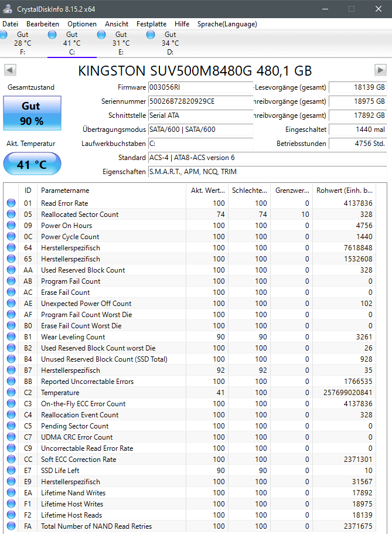Image resolution: width=392 pixels, height=534 pixels.
Task: Open the Sprache(Language) menu
Action: click(x=227, y=24)
